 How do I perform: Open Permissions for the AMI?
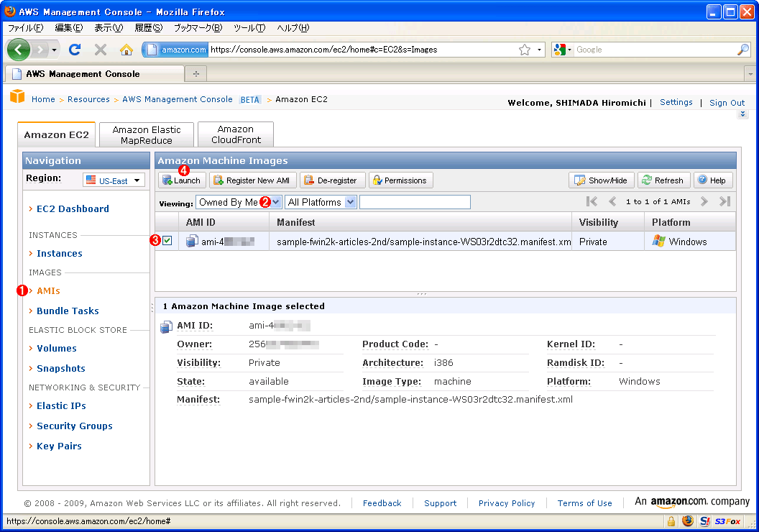coord(401,180)
